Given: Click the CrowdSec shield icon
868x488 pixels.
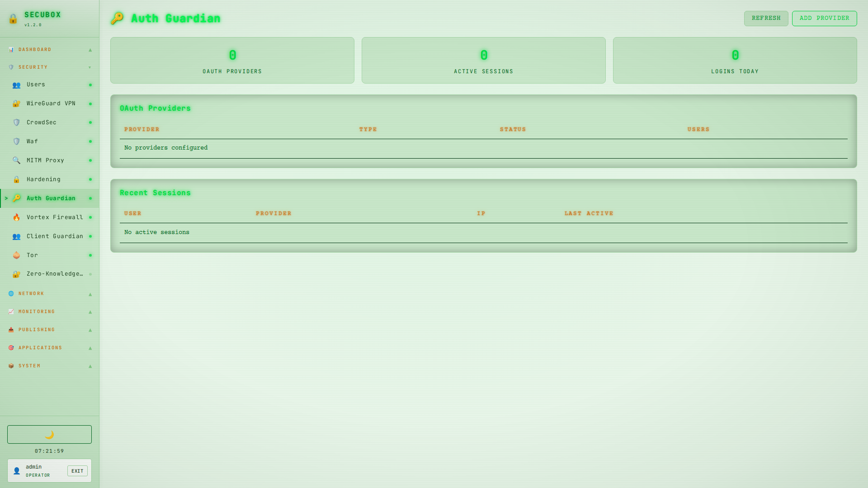Looking at the screenshot, I should coord(16,122).
